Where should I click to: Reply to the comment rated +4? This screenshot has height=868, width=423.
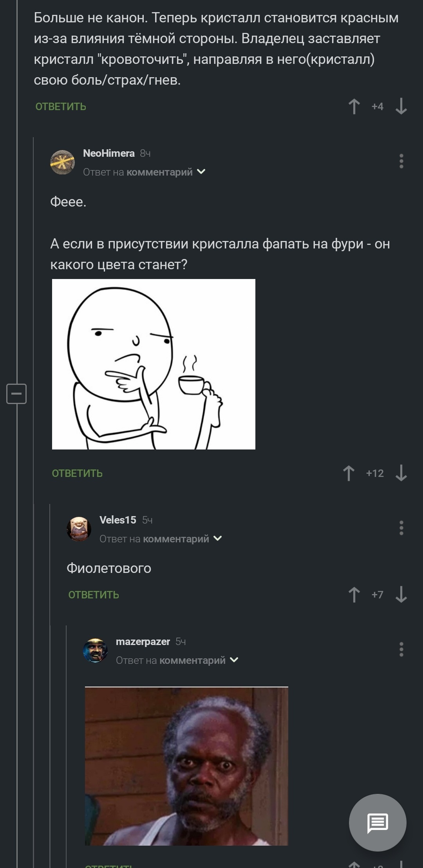(x=61, y=107)
